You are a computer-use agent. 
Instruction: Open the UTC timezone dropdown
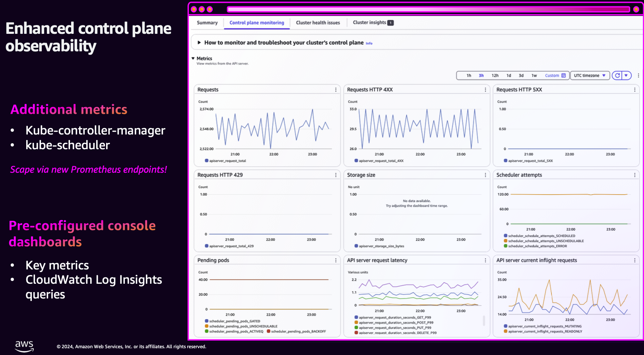point(590,76)
